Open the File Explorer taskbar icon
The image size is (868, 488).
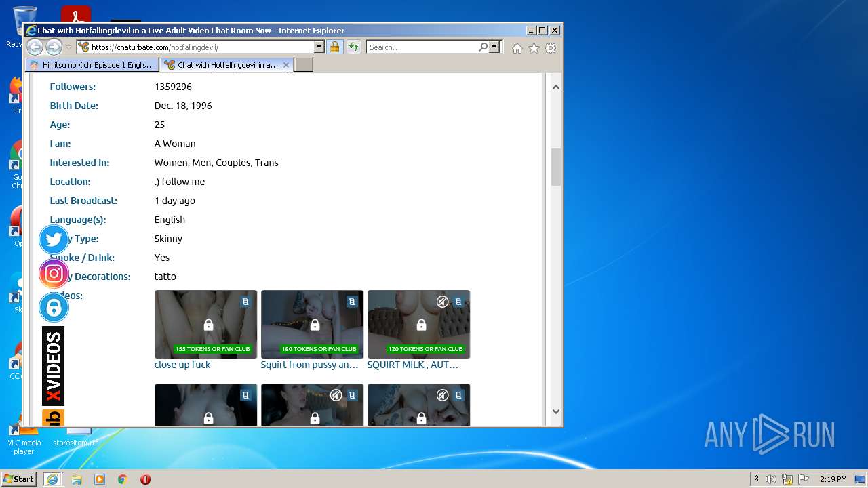[x=77, y=479]
